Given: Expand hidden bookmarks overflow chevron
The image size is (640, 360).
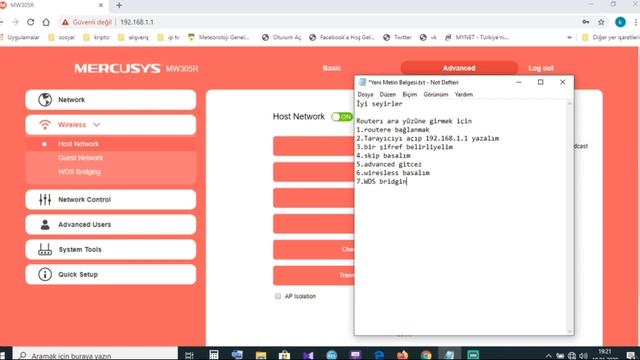Looking at the screenshot, I should click(x=569, y=37).
